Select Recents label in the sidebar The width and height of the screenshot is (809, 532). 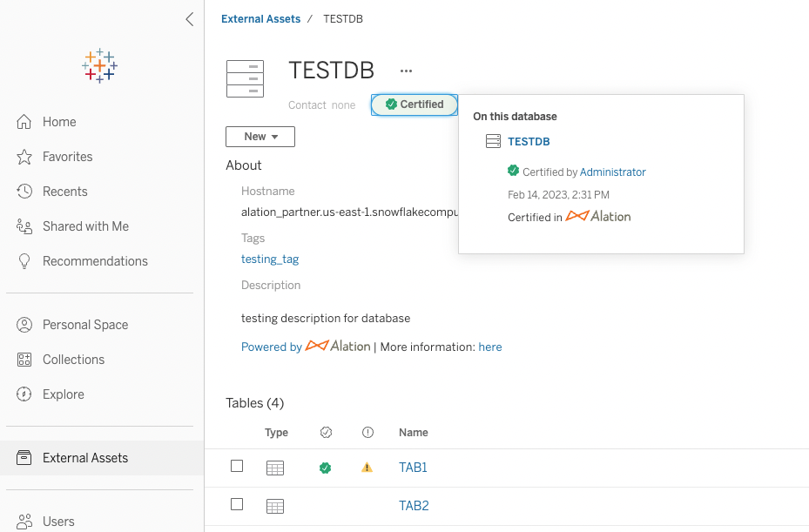(65, 192)
